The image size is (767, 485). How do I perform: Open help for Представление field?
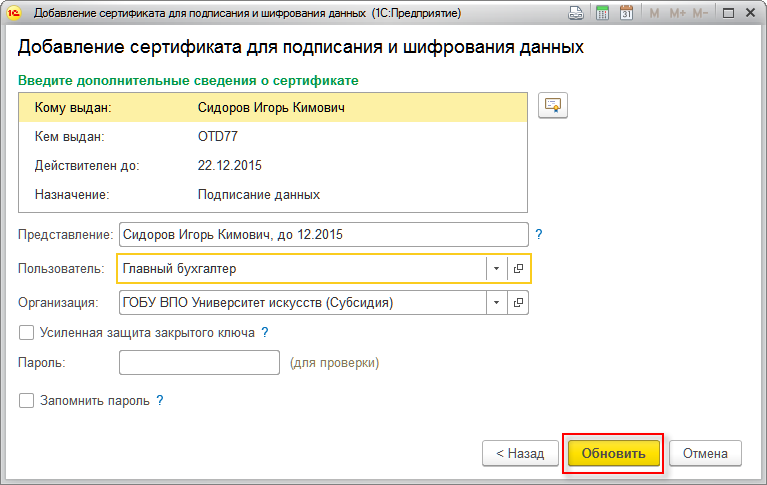pos(539,234)
